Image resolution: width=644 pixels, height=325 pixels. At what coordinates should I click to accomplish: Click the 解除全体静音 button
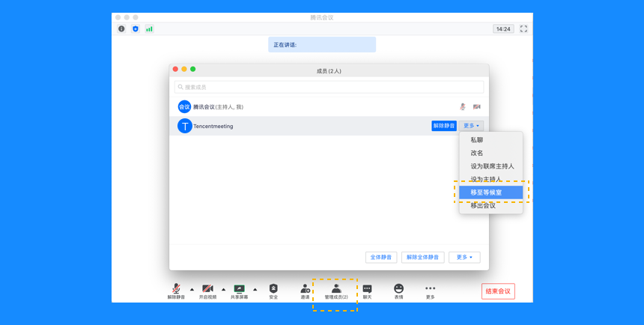(422, 257)
